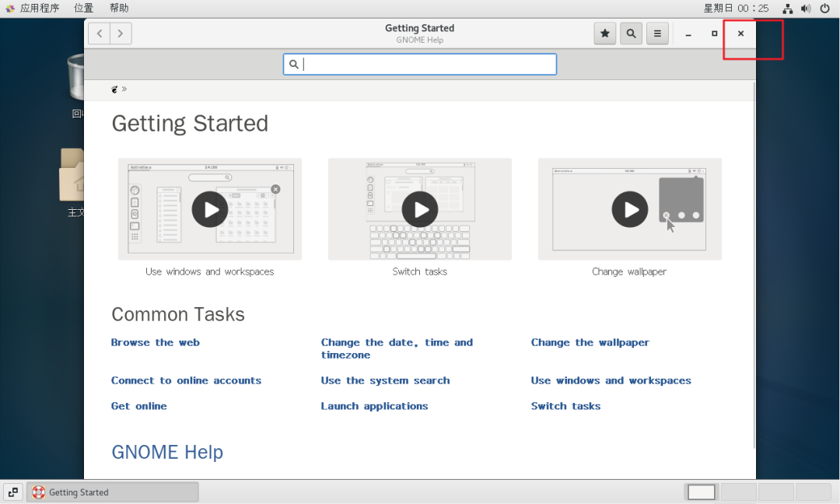840x504 pixels.
Task: Click the power icon in top panel
Action: click(825, 9)
